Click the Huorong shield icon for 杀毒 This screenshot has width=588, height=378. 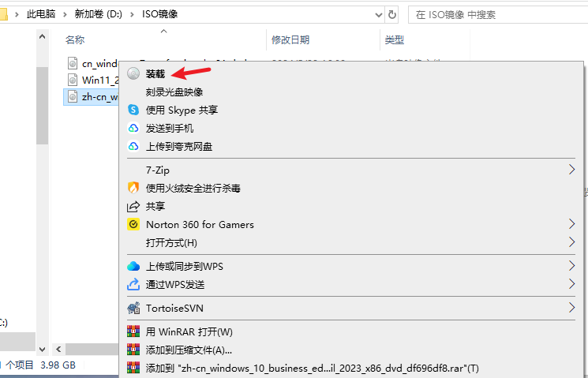coord(133,188)
